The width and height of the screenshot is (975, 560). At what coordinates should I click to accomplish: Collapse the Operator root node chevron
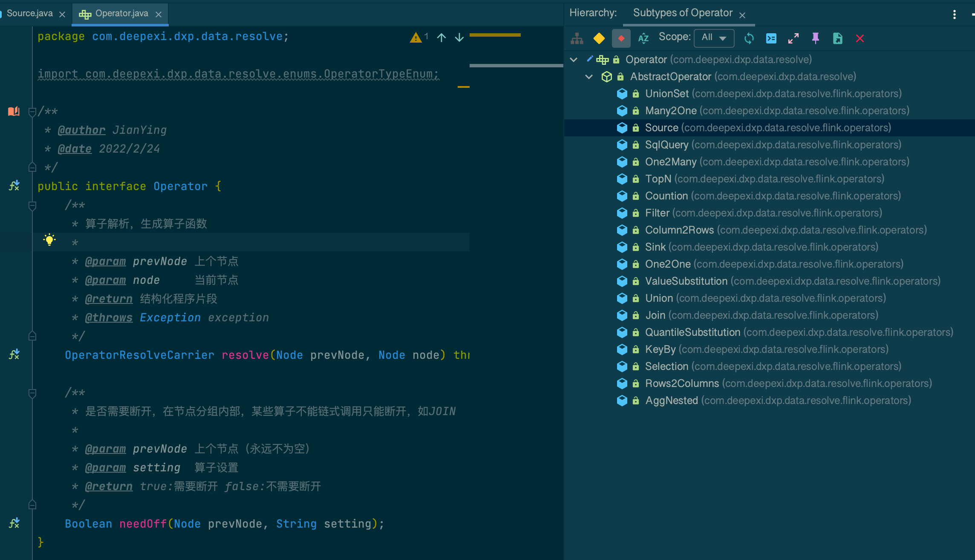[x=574, y=60]
